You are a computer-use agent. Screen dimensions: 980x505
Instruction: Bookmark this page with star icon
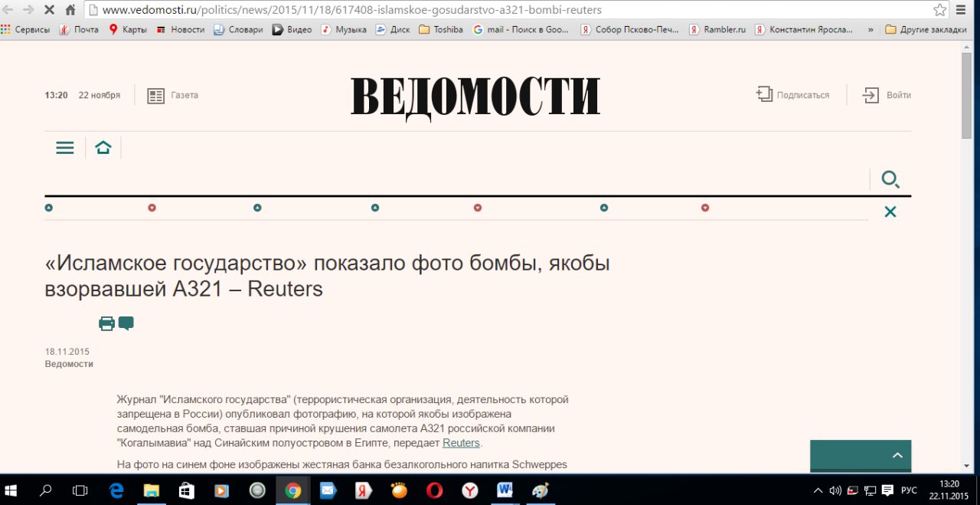coord(939,10)
